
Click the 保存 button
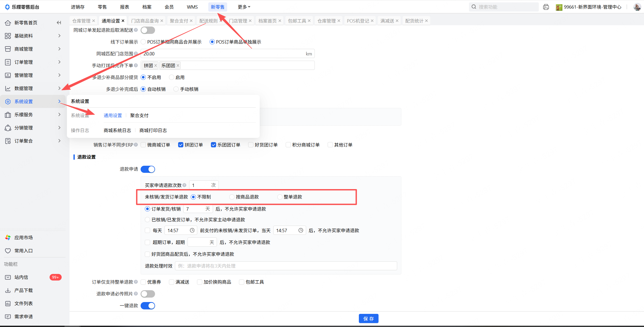click(x=368, y=319)
